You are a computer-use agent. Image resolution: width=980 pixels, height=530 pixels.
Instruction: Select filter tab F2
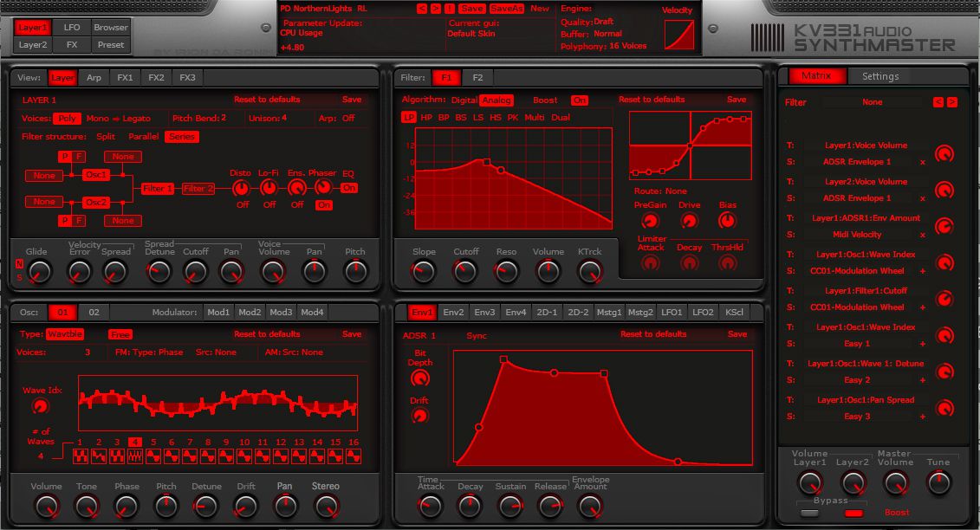(x=477, y=77)
